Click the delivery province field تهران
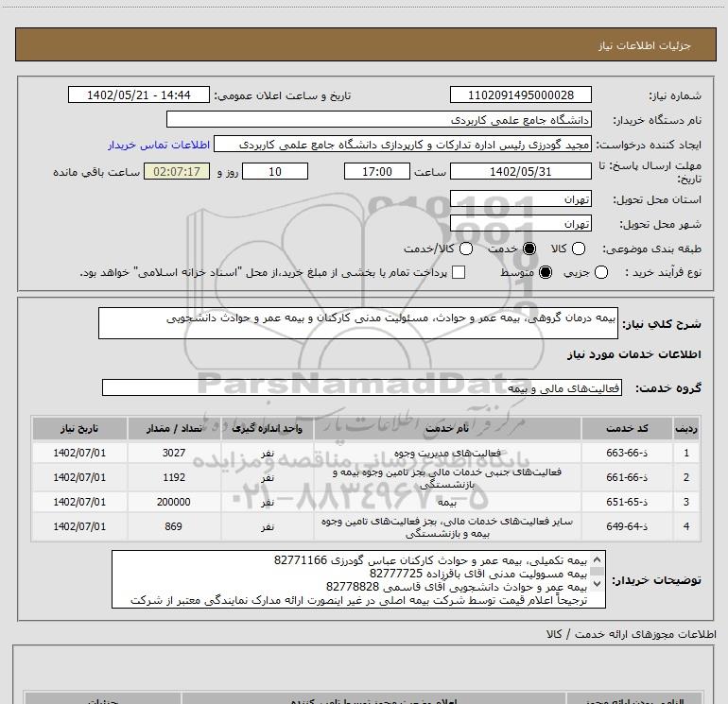The width and height of the screenshot is (728, 704). (520, 198)
